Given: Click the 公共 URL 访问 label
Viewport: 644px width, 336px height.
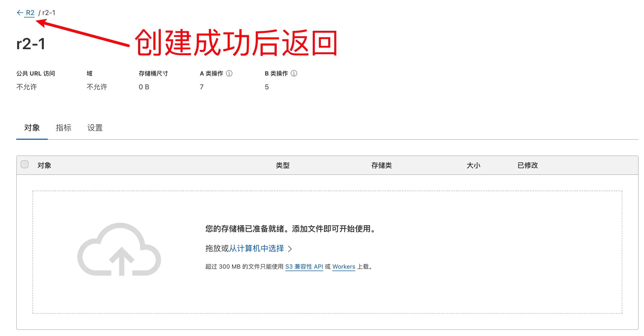Looking at the screenshot, I should coord(36,73).
